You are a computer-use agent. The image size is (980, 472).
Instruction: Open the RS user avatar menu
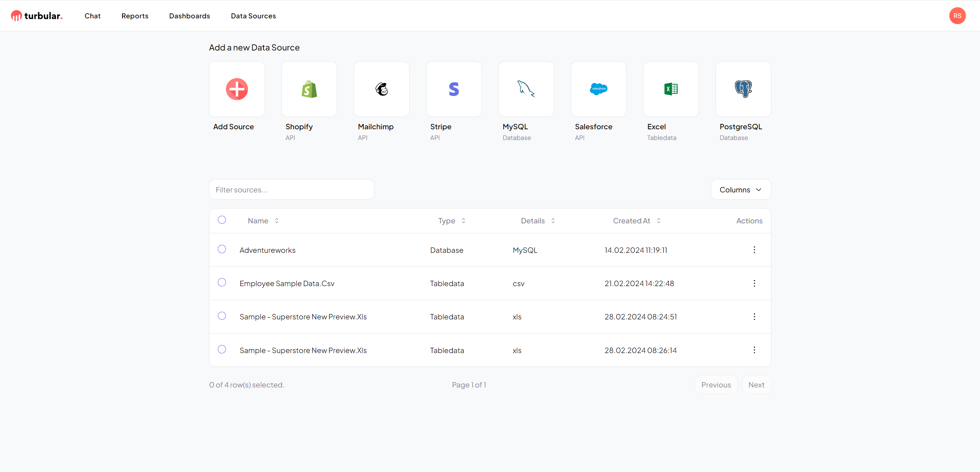pos(957,16)
